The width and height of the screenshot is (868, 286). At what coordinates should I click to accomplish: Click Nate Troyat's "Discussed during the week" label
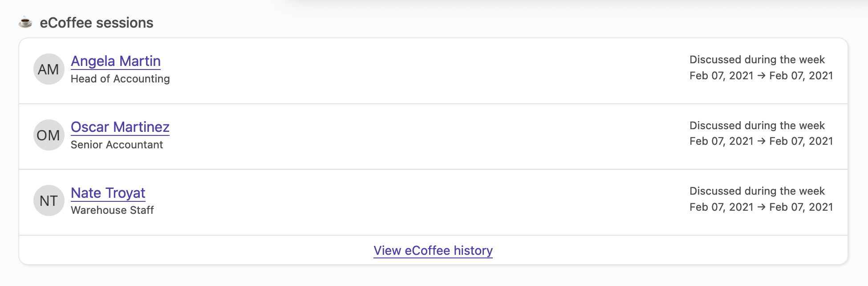(757, 191)
